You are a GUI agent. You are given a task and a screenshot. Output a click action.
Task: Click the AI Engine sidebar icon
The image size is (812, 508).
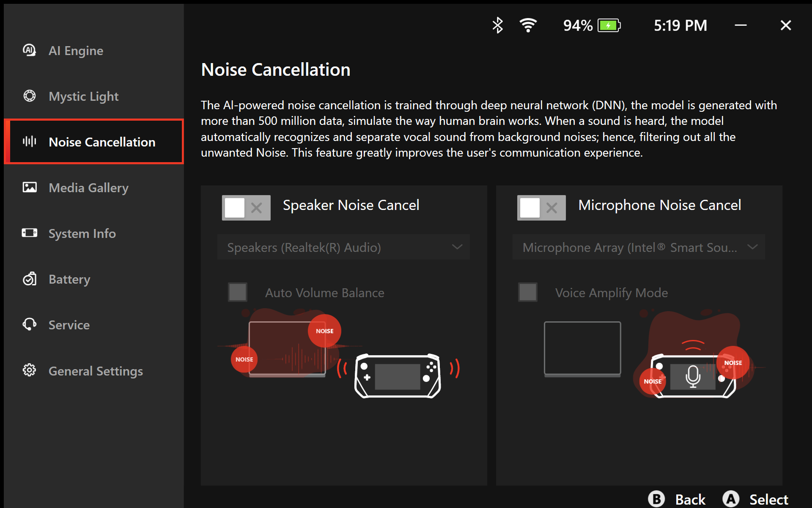(29, 50)
